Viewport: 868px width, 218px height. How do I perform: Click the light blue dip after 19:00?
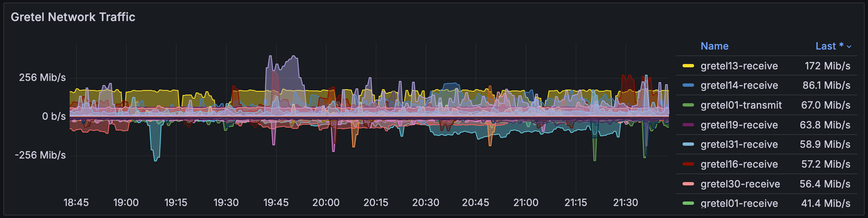tap(155, 158)
